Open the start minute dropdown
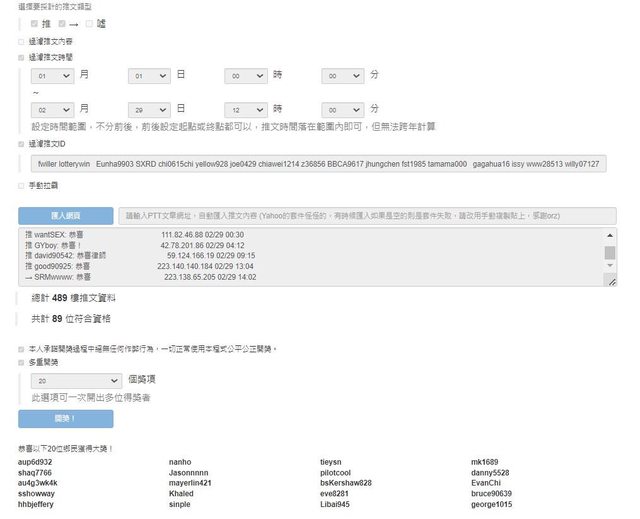Viewport: 640px width, 519px height. (x=343, y=75)
